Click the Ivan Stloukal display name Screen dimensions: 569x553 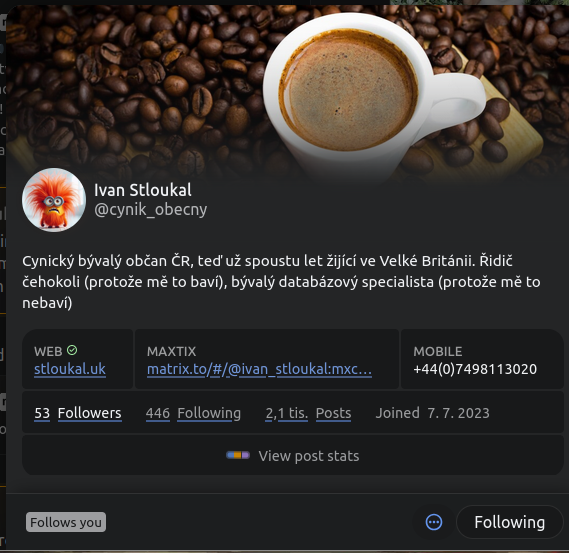click(x=143, y=190)
